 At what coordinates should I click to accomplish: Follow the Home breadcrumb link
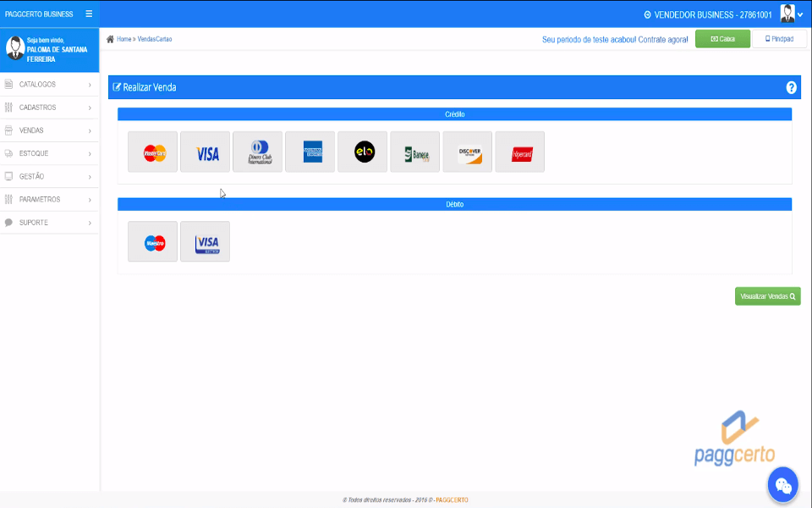[123, 39]
